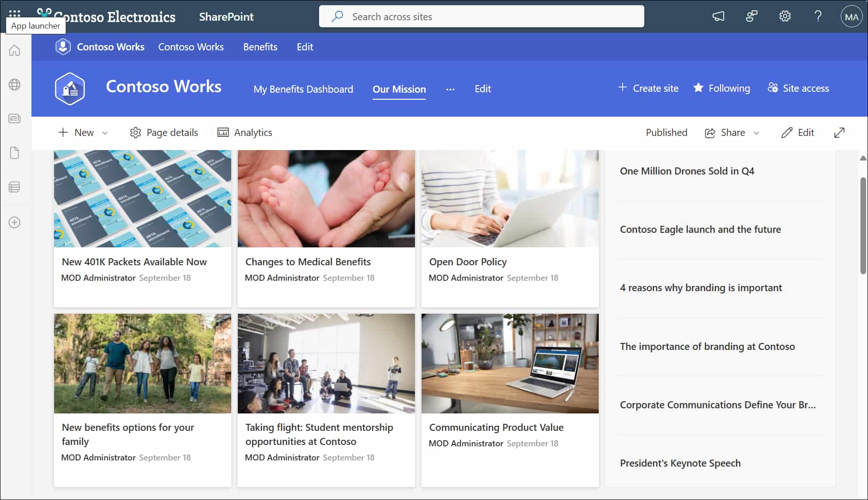Open the Help question mark icon
Screen dimensions: 868x500
pos(818,16)
